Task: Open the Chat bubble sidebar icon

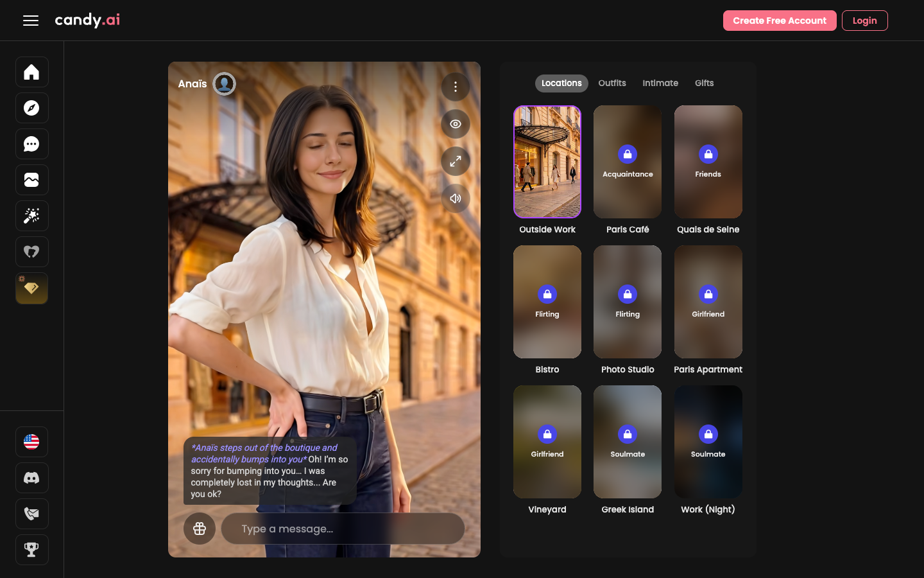Action: coord(31,144)
